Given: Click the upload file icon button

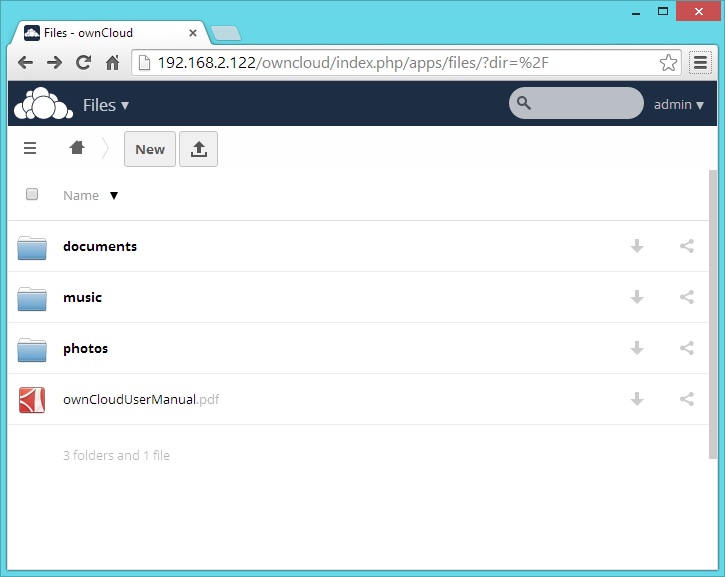Looking at the screenshot, I should 198,149.
